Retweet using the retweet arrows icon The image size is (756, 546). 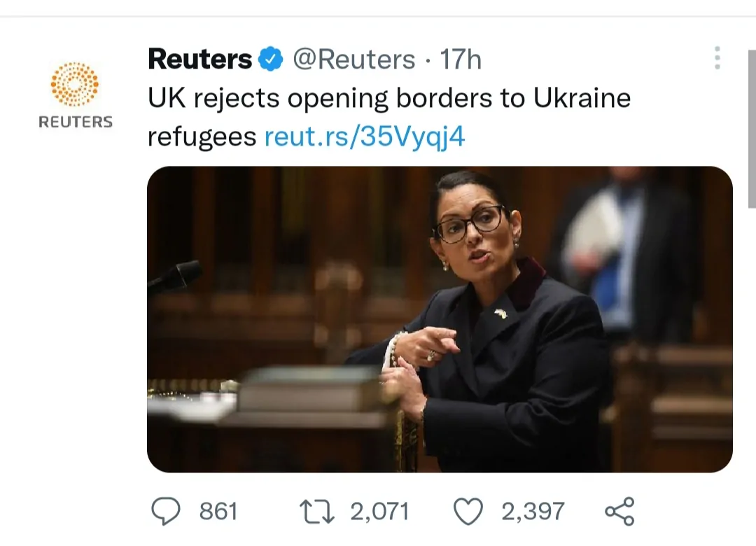(318, 512)
